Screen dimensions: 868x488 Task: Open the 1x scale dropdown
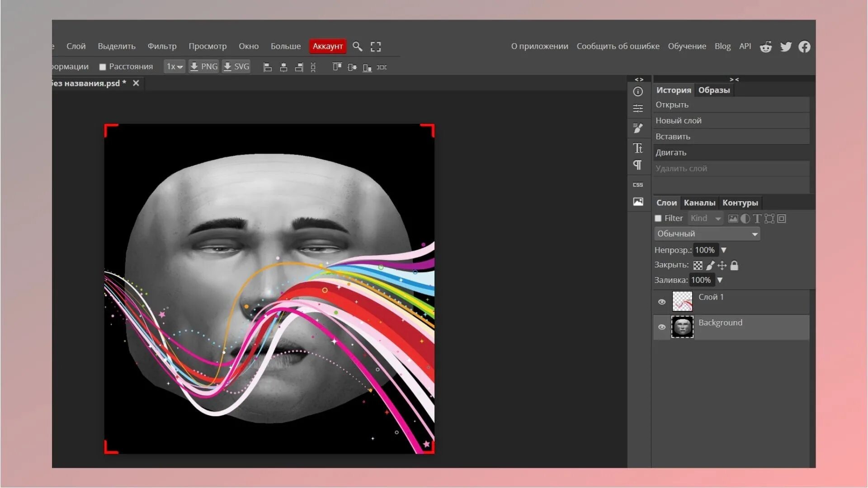(x=174, y=67)
